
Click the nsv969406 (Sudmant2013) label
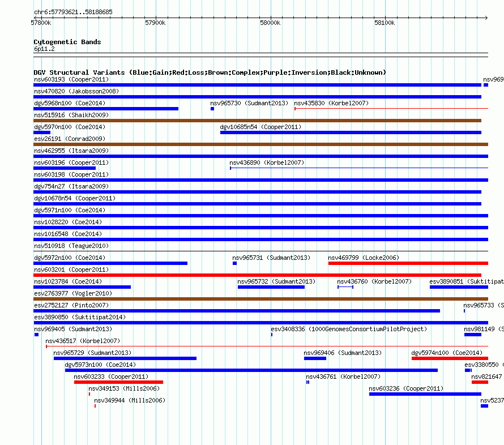click(x=343, y=353)
